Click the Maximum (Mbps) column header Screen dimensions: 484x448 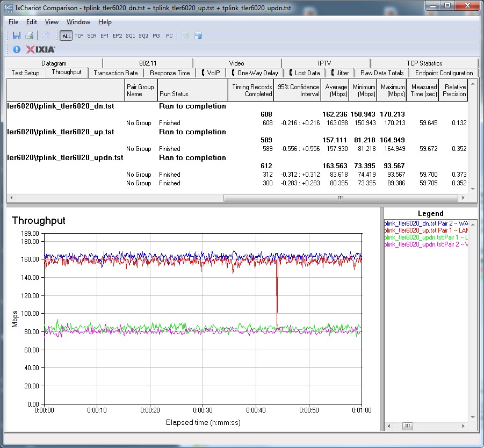[392, 90]
